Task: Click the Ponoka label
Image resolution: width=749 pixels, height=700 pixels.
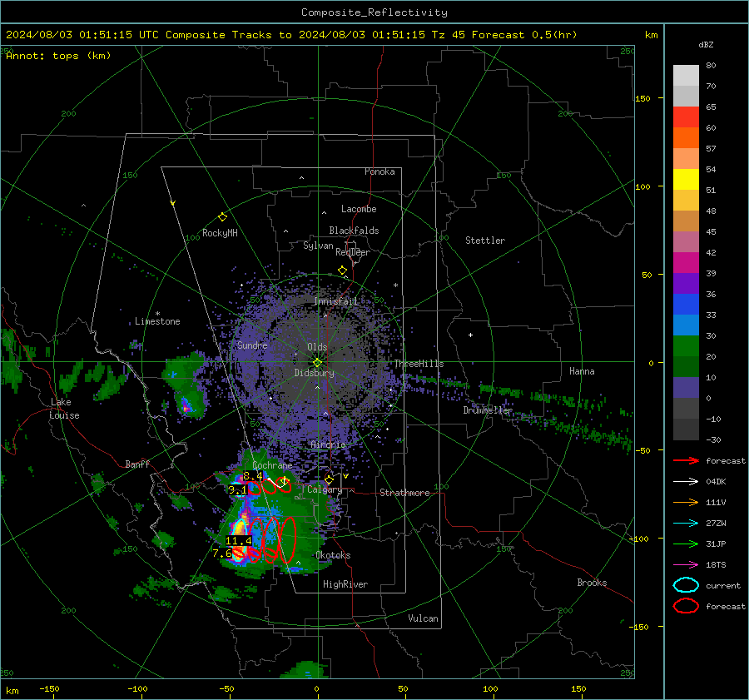Action: (x=379, y=172)
